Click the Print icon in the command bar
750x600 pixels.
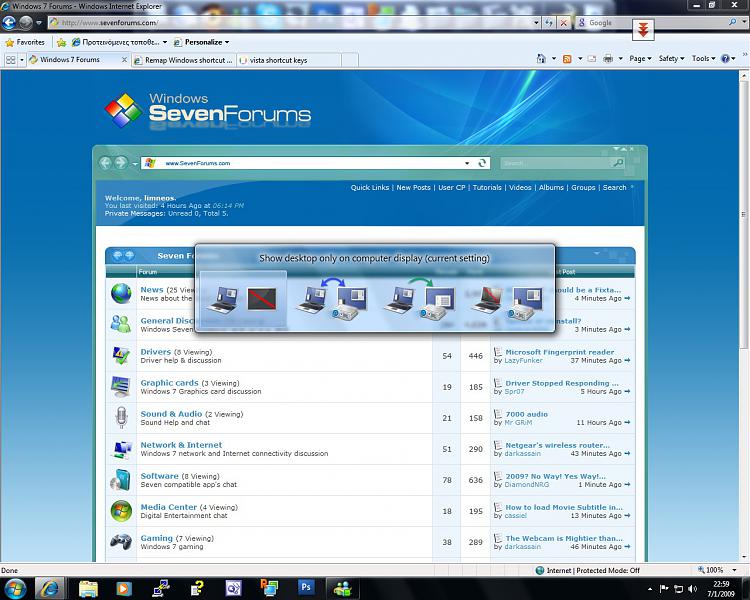(x=608, y=59)
